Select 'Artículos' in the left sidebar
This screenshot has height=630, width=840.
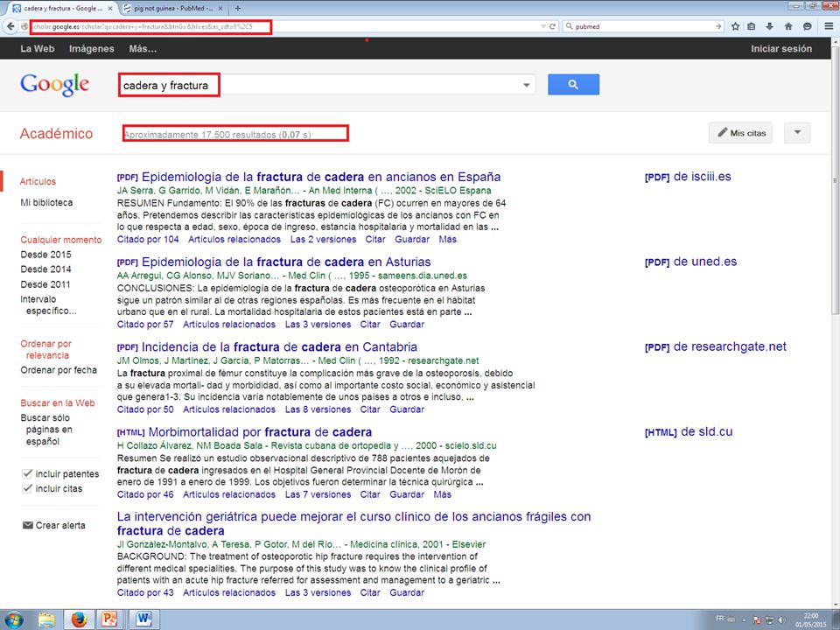click(x=38, y=182)
